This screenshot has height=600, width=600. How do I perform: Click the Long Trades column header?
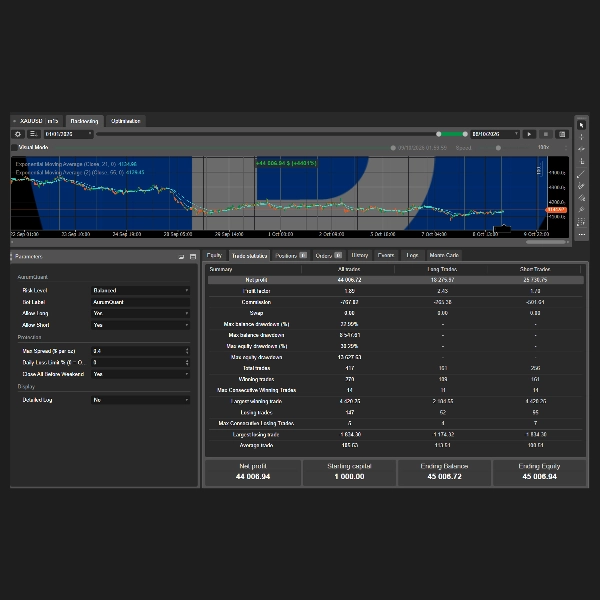click(442, 269)
